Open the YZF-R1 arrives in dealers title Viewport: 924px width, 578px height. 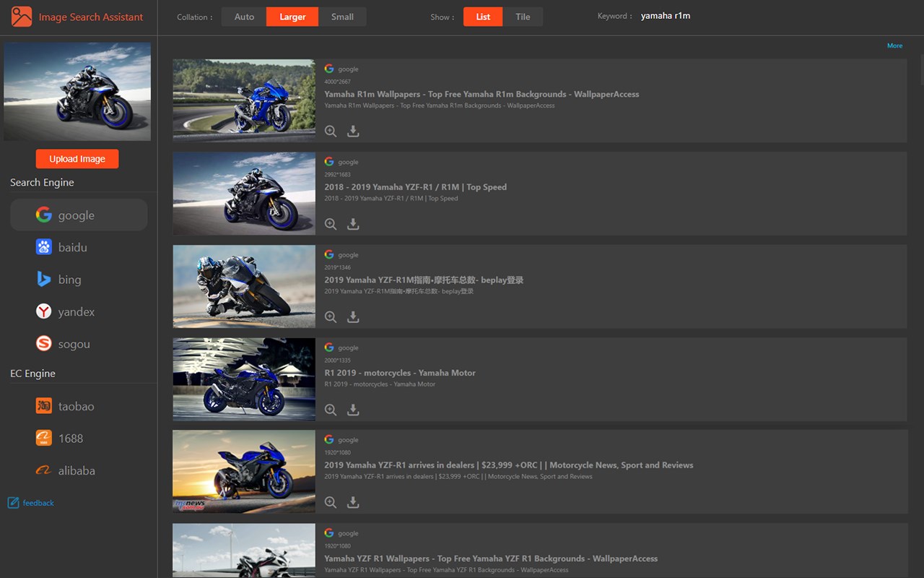pyautogui.click(x=509, y=465)
